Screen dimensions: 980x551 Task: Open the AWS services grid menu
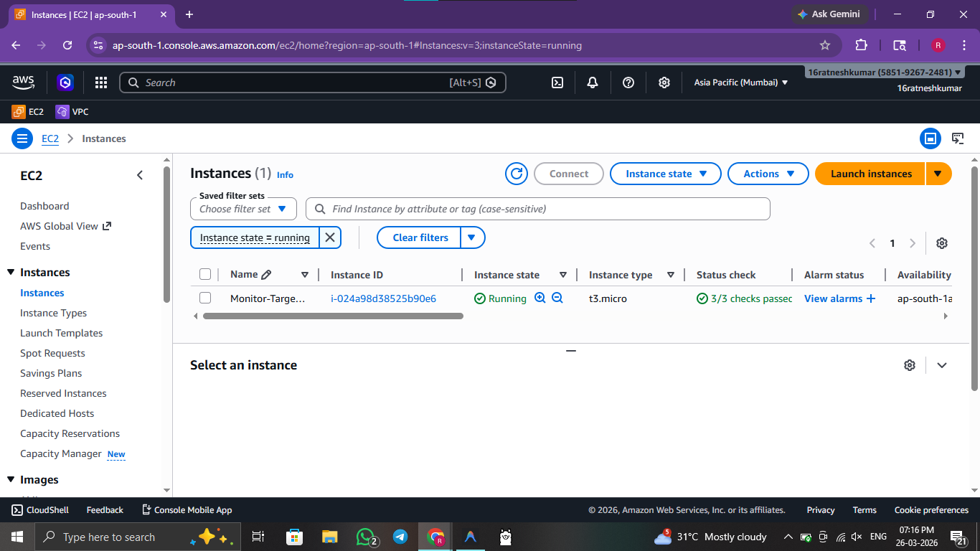pos(101,83)
